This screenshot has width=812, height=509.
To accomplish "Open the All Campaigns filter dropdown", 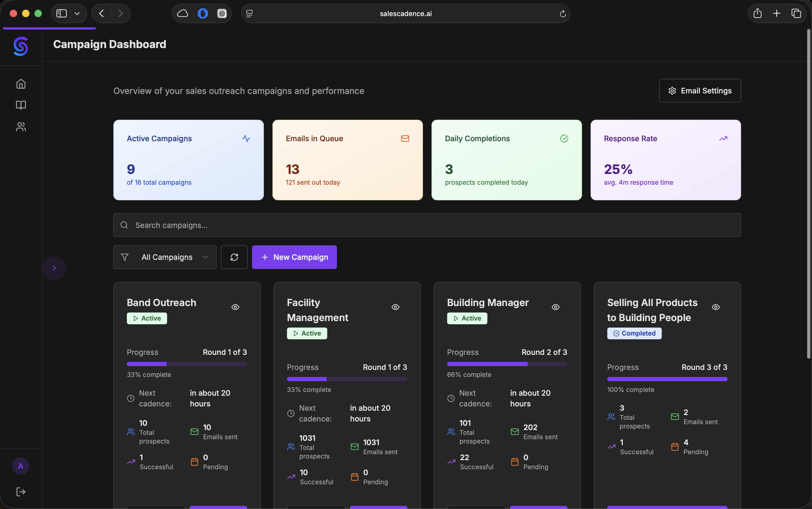I will [x=165, y=257].
